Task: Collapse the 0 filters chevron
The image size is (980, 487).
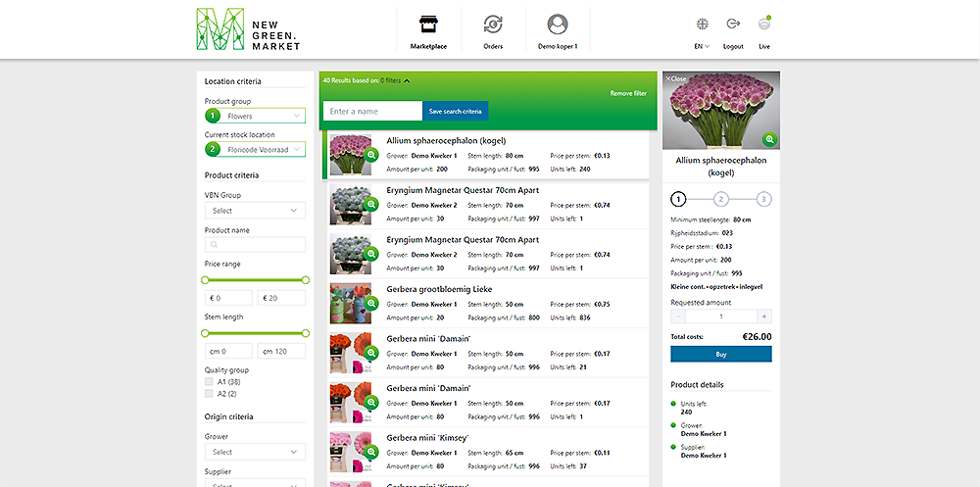Action: tap(407, 80)
